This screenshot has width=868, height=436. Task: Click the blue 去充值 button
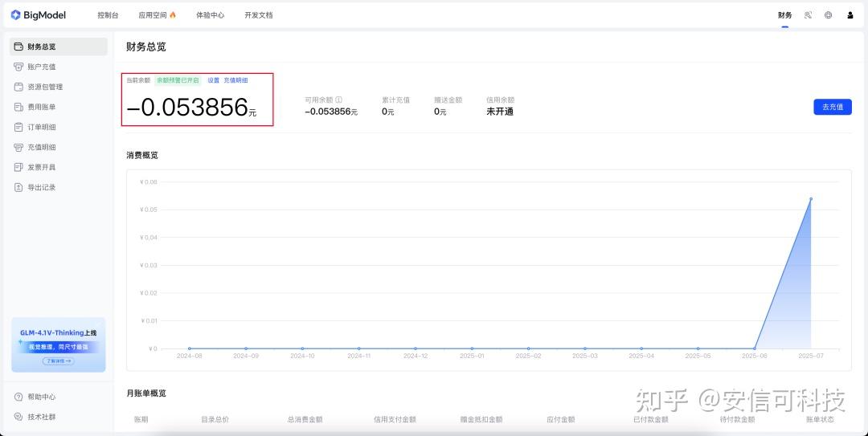832,107
